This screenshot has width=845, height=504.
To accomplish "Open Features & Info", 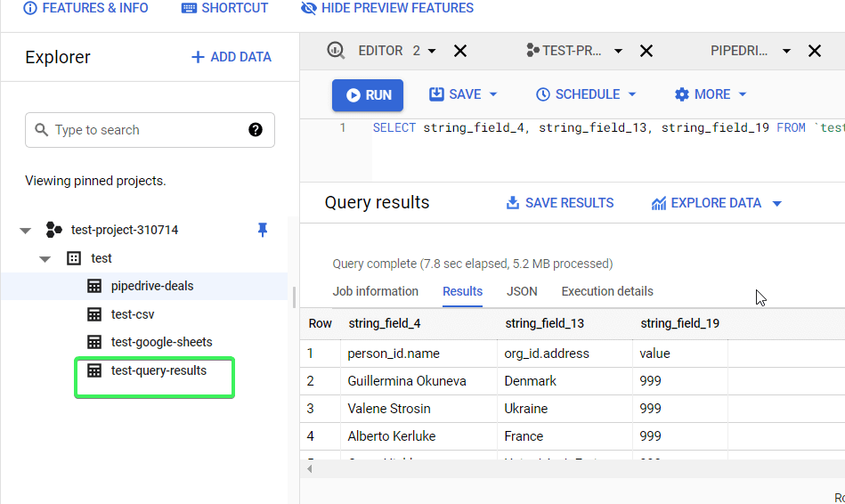I will [x=85, y=8].
